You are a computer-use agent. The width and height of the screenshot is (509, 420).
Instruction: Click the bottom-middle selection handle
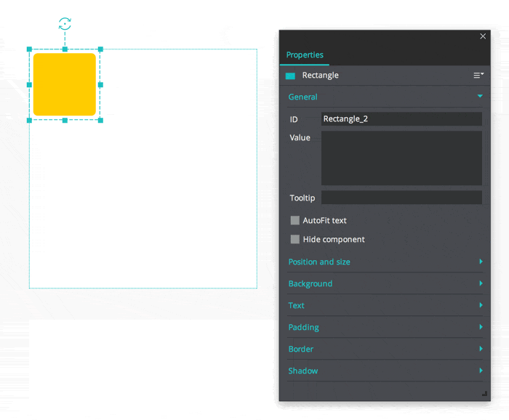click(65, 121)
